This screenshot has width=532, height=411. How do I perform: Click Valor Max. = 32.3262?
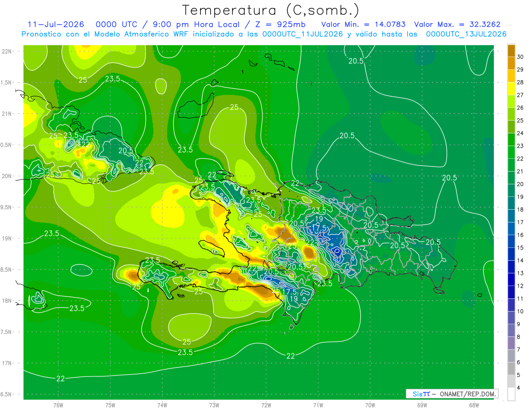pos(458,24)
